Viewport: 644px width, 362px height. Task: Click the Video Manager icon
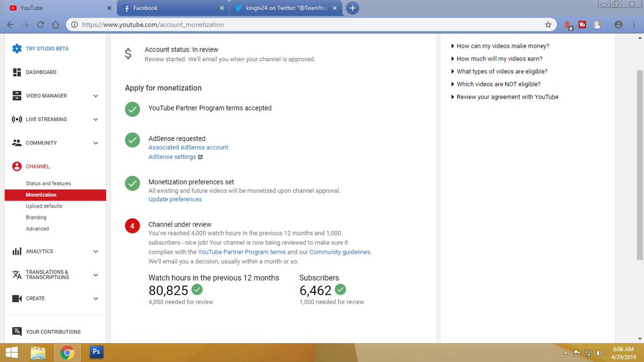click(x=17, y=95)
